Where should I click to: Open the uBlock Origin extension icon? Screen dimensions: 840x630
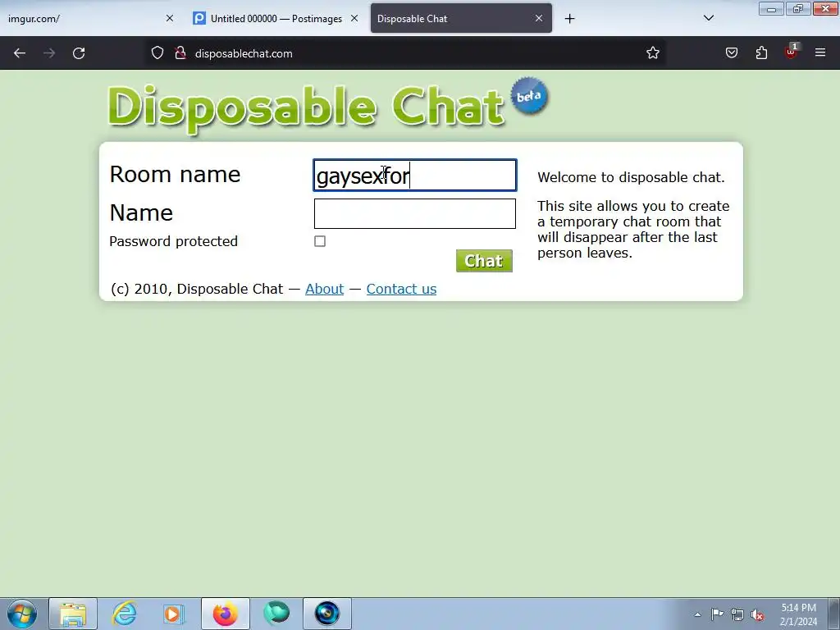[x=792, y=52]
